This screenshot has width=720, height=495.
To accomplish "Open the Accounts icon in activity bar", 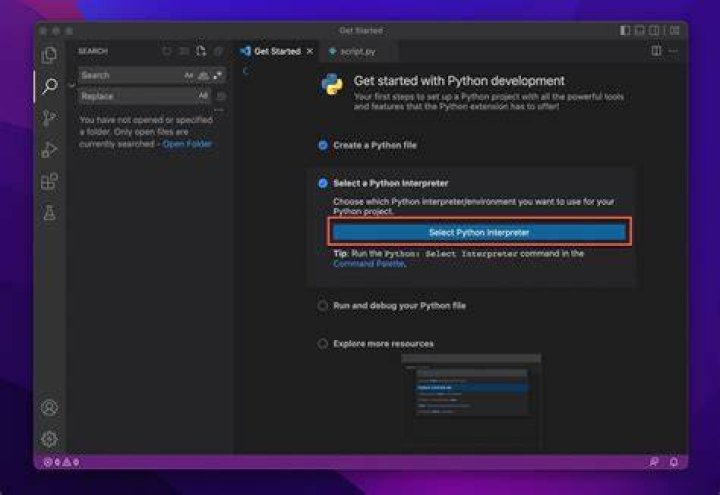I will 49,408.
